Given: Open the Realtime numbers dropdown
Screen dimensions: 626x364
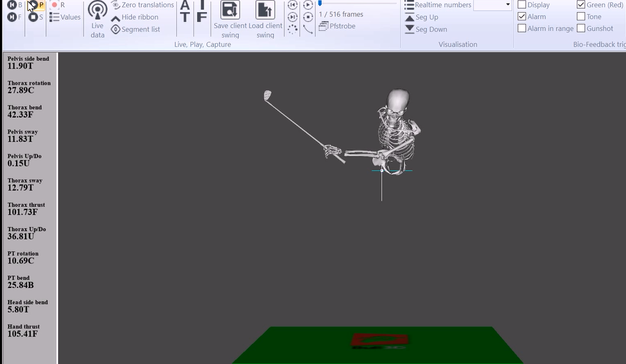Looking at the screenshot, I should (508, 5).
